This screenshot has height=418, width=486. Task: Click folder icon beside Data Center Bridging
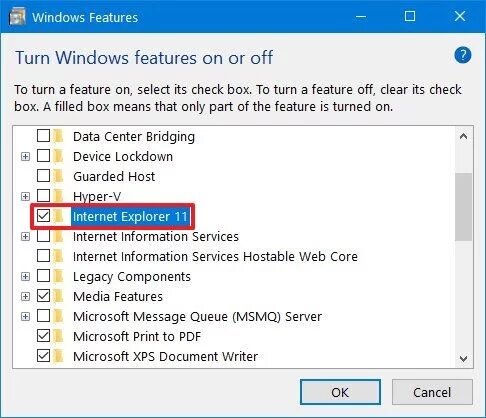click(59, 136)
